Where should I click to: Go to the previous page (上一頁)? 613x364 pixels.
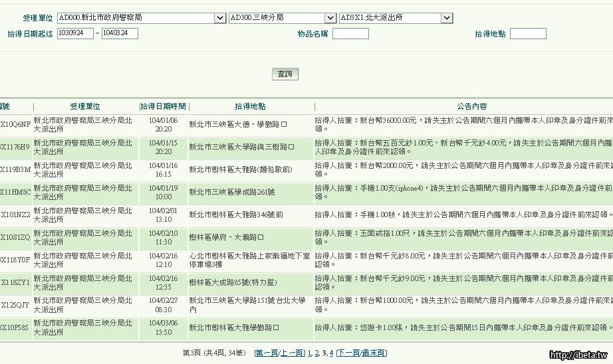point(291,353)
